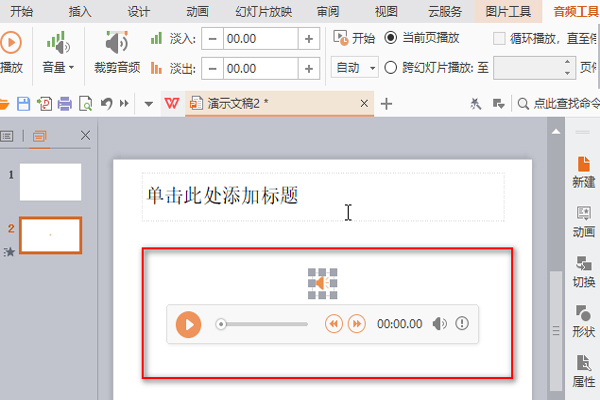Close the slide thumbnail panel
The image size is (600, 400).
point(86,136)
